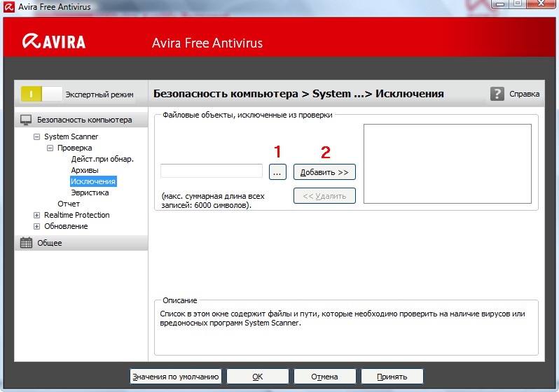Close the Avira window
The image size is (559, 392).
pyautogui.click(x=541, y=3)
